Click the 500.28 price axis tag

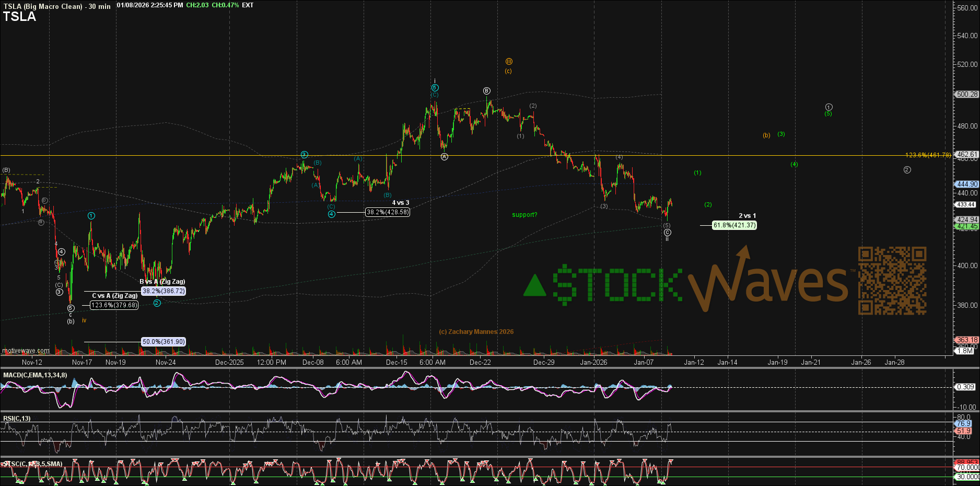point(966,95)
